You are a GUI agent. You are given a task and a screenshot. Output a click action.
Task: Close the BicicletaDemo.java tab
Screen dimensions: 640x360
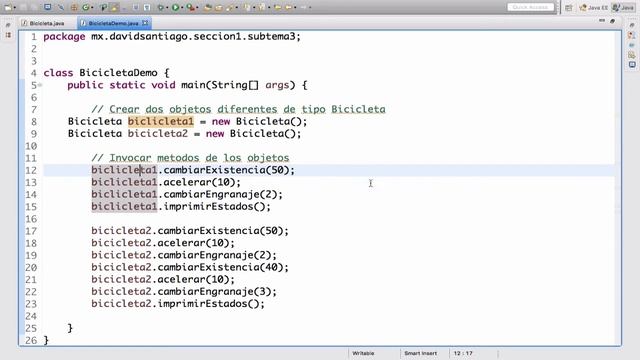[x=145, y=23]
